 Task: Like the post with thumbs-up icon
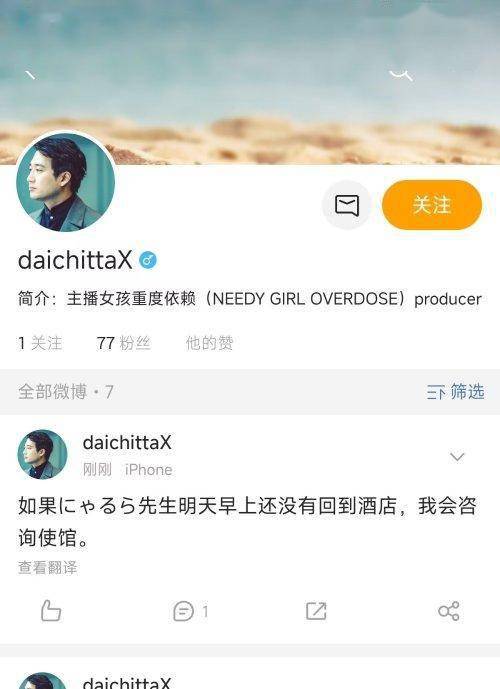click(x=51, y=610)
